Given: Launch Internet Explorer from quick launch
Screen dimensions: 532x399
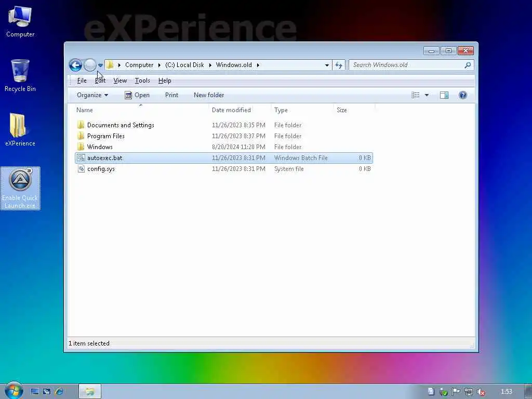Looking at the screenshot, I should pos(59,392).
